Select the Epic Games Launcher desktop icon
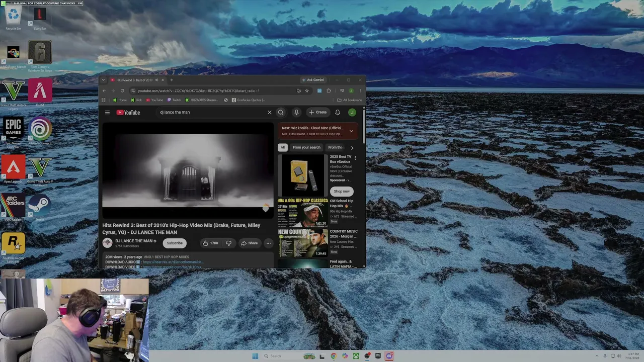 [x=14, y=132]
